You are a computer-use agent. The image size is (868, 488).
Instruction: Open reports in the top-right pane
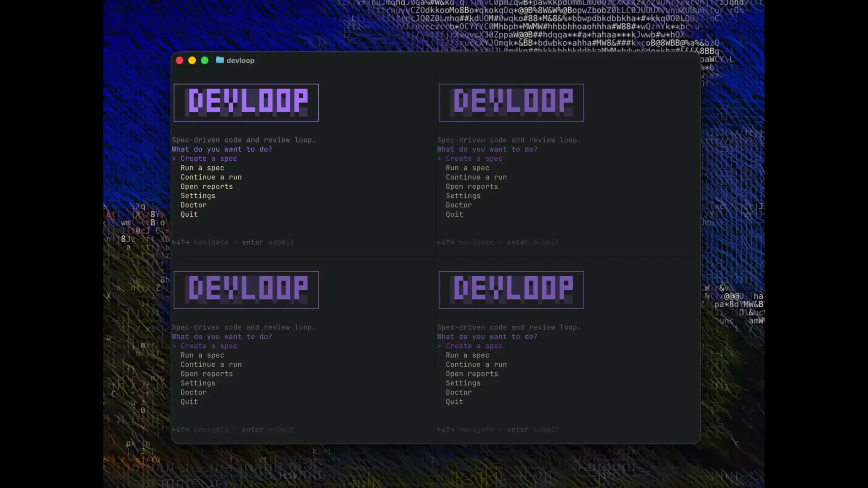tap(472, 187)
